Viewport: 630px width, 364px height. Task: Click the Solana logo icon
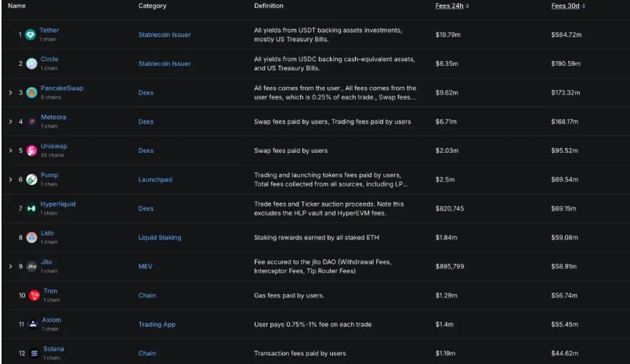click(34, 353)
